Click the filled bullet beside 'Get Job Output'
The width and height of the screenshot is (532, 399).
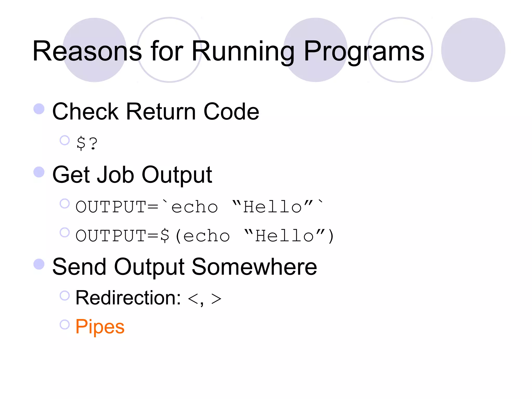[39, 172]
